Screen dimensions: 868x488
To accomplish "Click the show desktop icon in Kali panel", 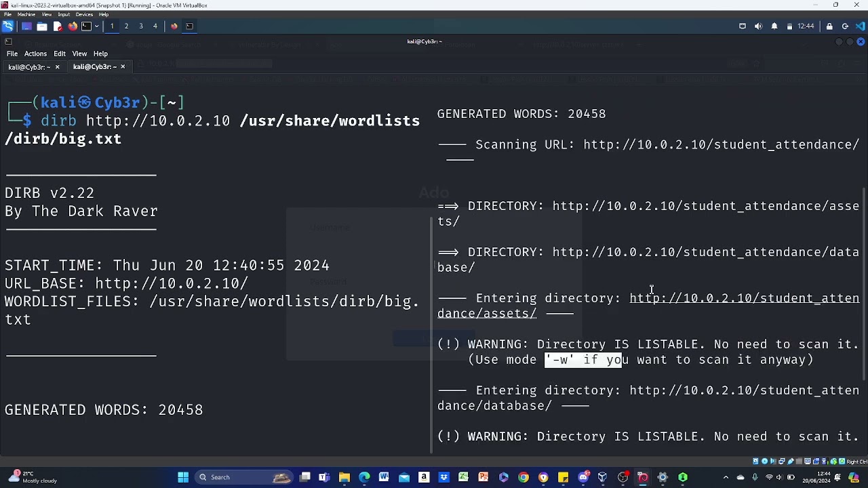I will 26,26.
